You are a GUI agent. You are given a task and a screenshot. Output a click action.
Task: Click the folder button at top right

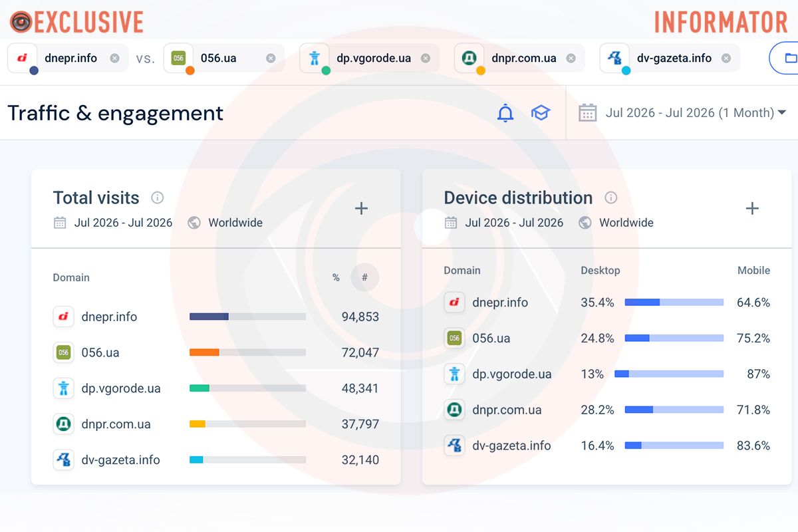tap(785, 59)
